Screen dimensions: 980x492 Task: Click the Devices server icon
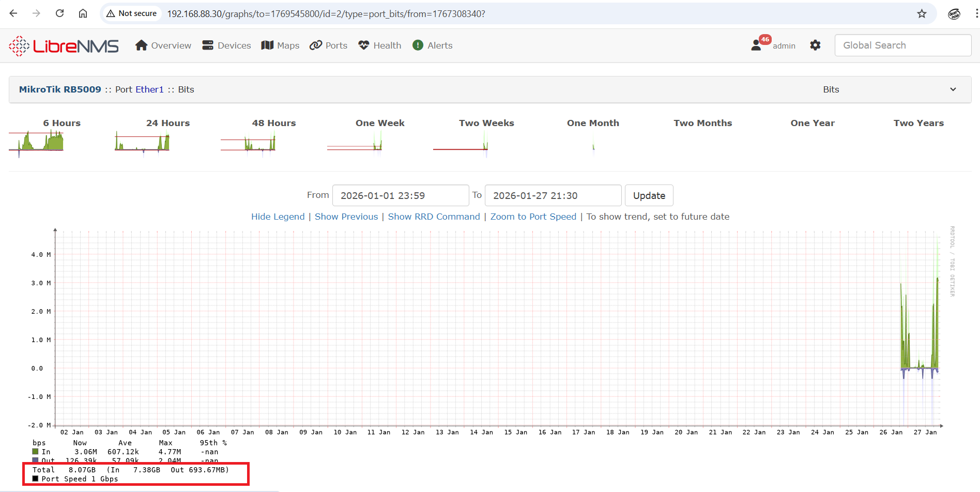[208, 45]
